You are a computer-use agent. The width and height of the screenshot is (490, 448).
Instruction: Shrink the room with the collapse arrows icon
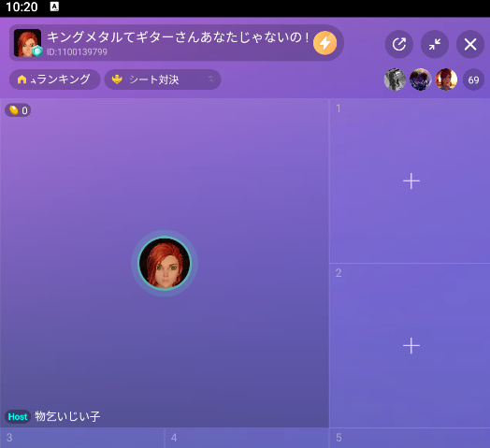435,44
